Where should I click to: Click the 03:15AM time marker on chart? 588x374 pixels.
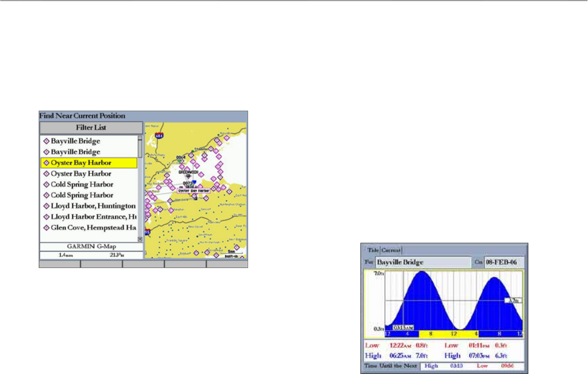[403, 327]
